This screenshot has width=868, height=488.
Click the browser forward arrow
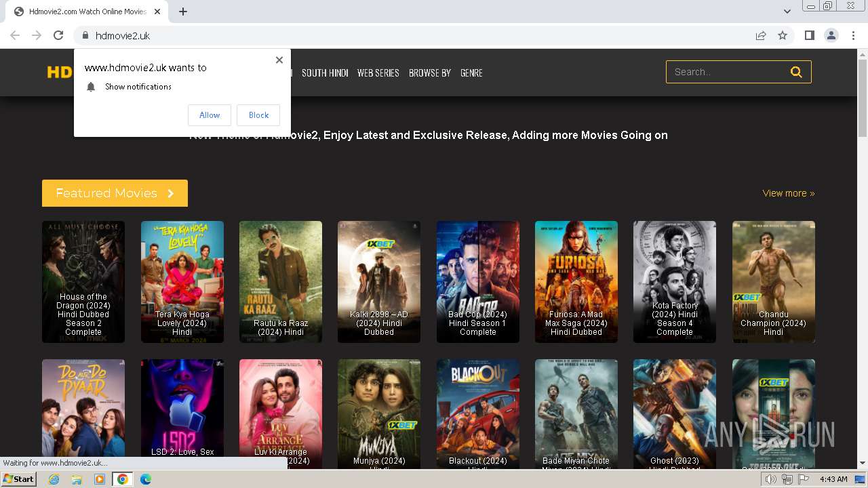tap(37, 35)
